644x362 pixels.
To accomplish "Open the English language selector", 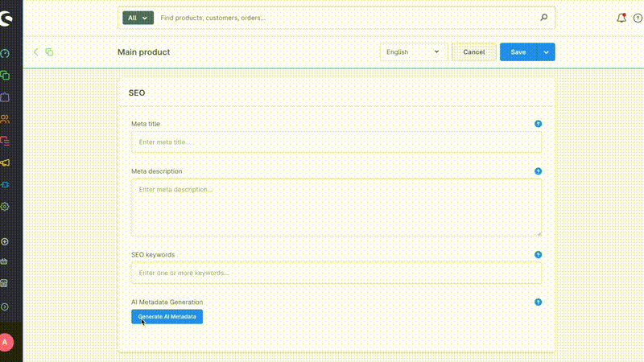I will click(413, 52).
